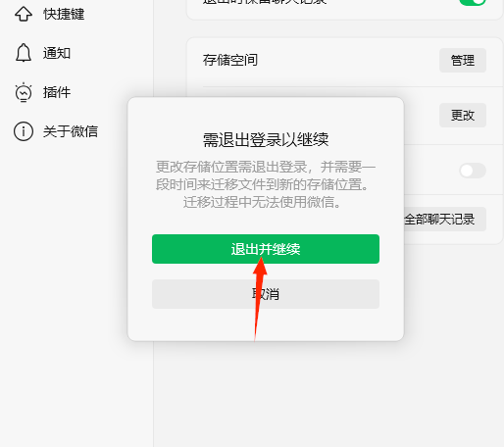
Task: Click 取消 to dismiss the dialog
Action: 266,294
